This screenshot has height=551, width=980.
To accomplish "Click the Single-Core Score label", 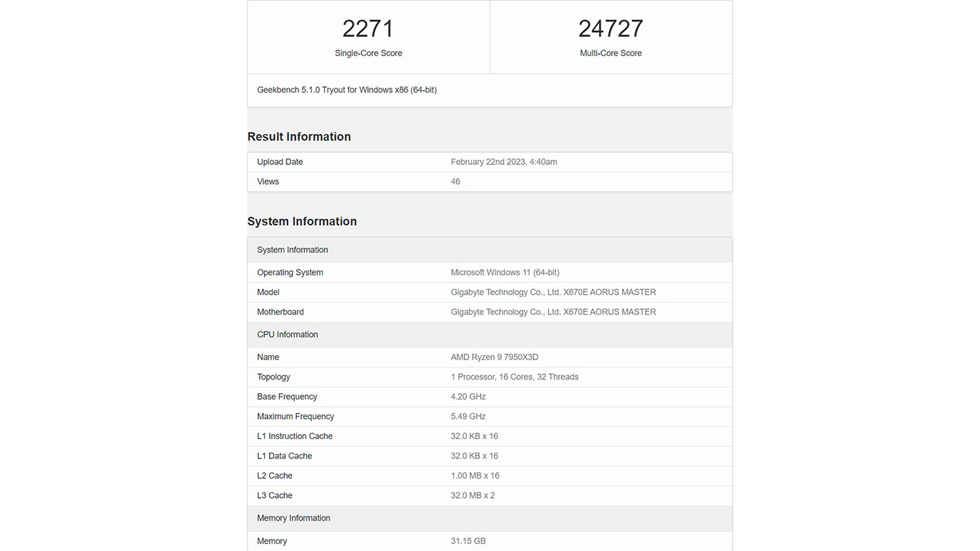I will coord(368,53).
